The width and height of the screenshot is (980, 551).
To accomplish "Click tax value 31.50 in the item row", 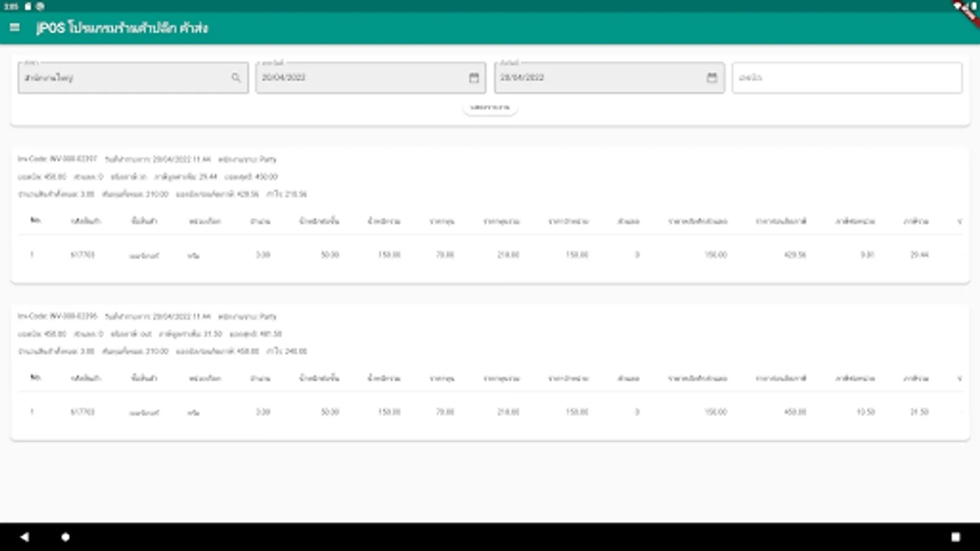I will click(919, 412).
